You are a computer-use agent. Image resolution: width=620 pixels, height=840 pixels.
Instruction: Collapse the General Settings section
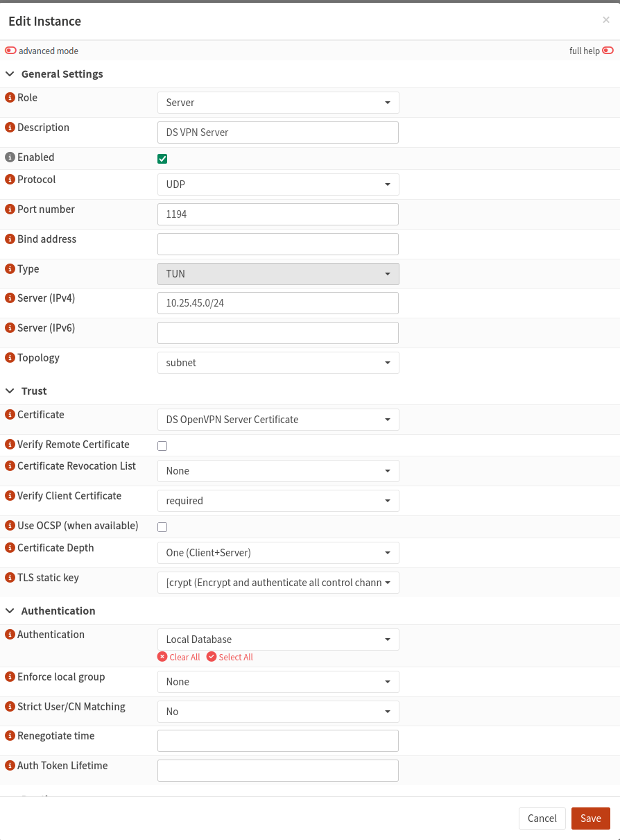click(x=10, y=74)
